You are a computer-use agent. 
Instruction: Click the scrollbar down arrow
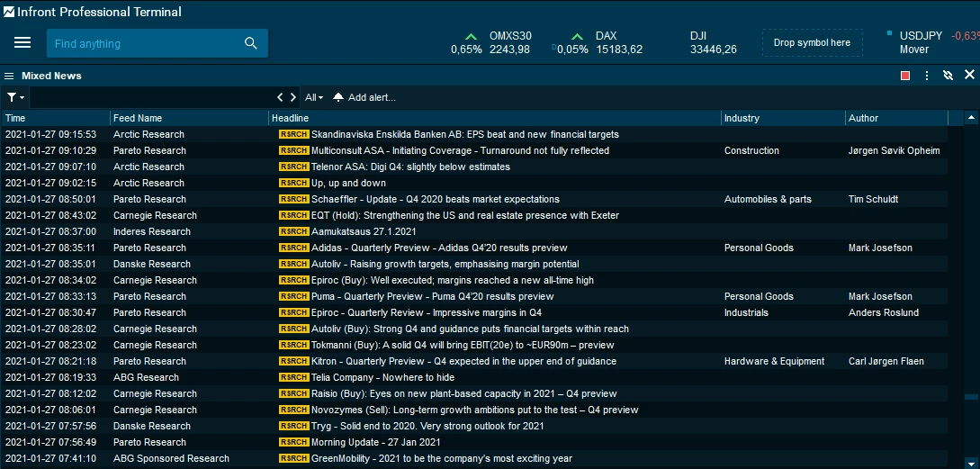pos(971,462)
